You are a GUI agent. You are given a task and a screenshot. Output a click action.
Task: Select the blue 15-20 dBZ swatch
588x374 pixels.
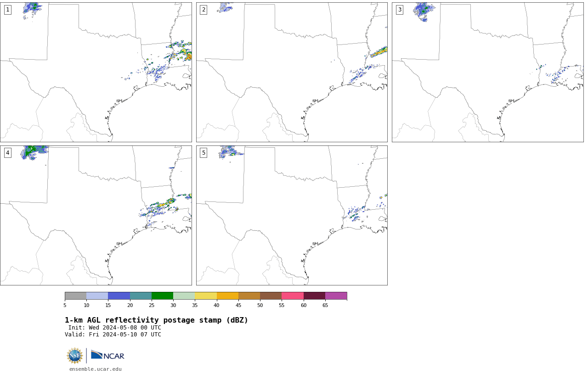(x=119, y=296)
